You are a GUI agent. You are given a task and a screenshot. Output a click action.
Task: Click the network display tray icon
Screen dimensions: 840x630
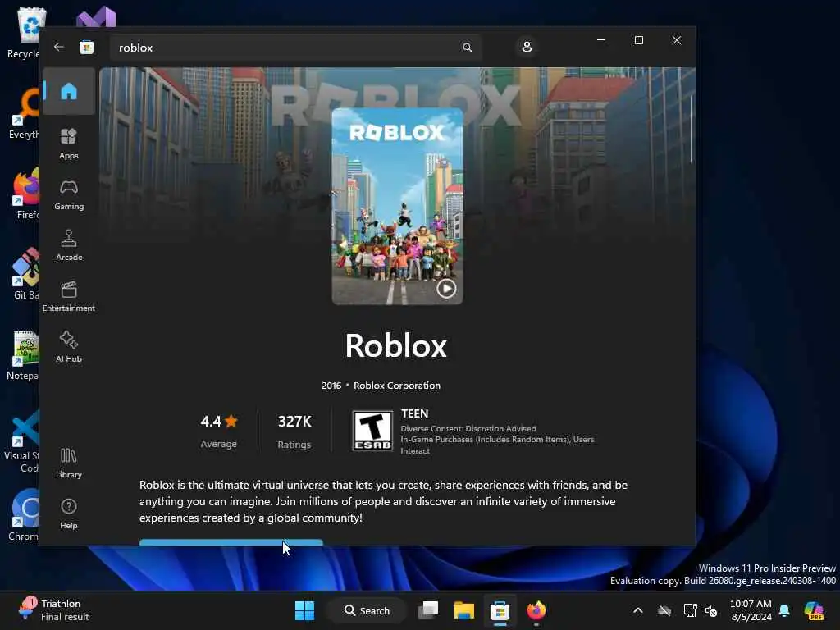pyautogui.click(x=691, y=610)
